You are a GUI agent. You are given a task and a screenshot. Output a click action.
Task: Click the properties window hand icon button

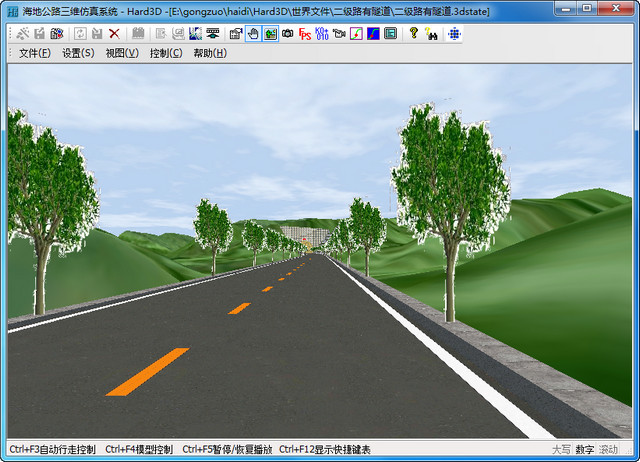coord(236,33)
